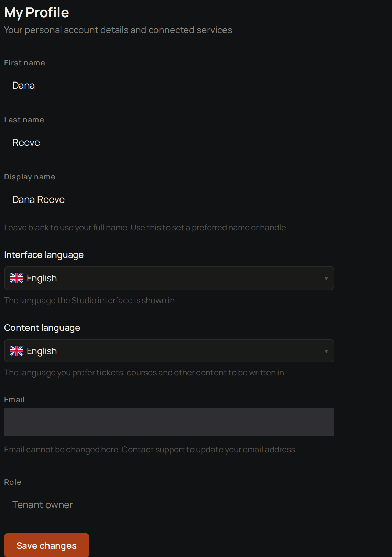Click 'Your personal account details' subtitle
This screenshot has width=392, height=557.
(x=118, y=30)
